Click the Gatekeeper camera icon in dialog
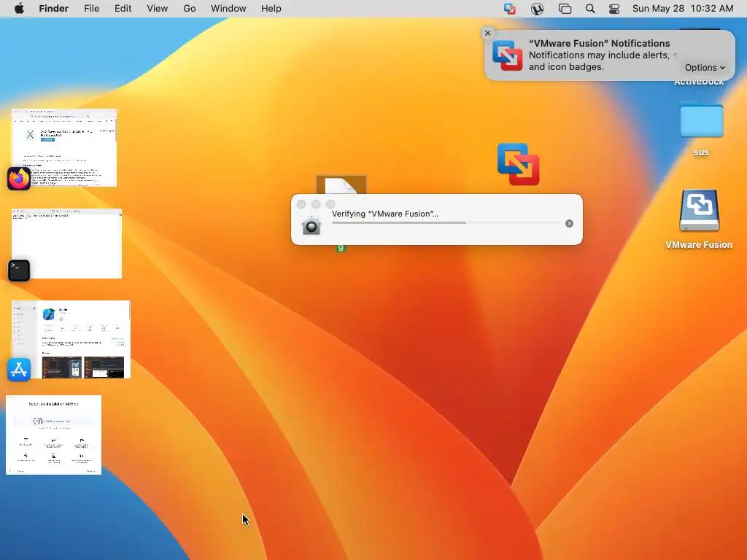 coord(311,225)
